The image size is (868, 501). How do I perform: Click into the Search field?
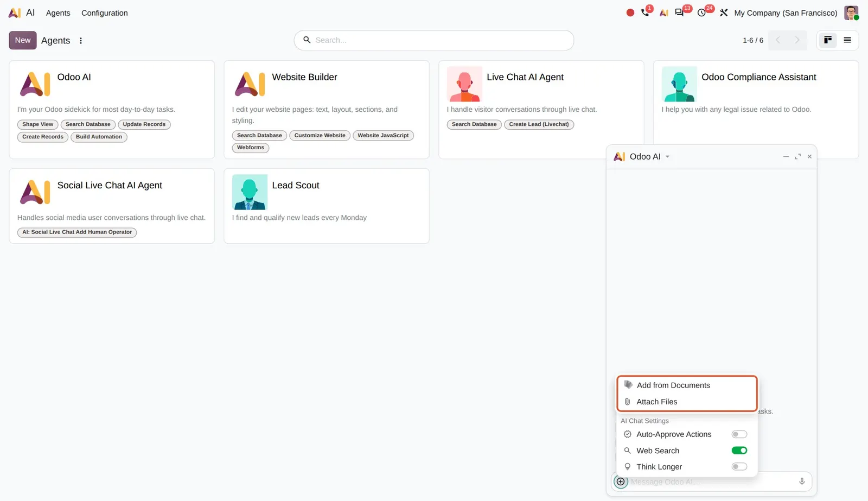(x=434, y=40)
